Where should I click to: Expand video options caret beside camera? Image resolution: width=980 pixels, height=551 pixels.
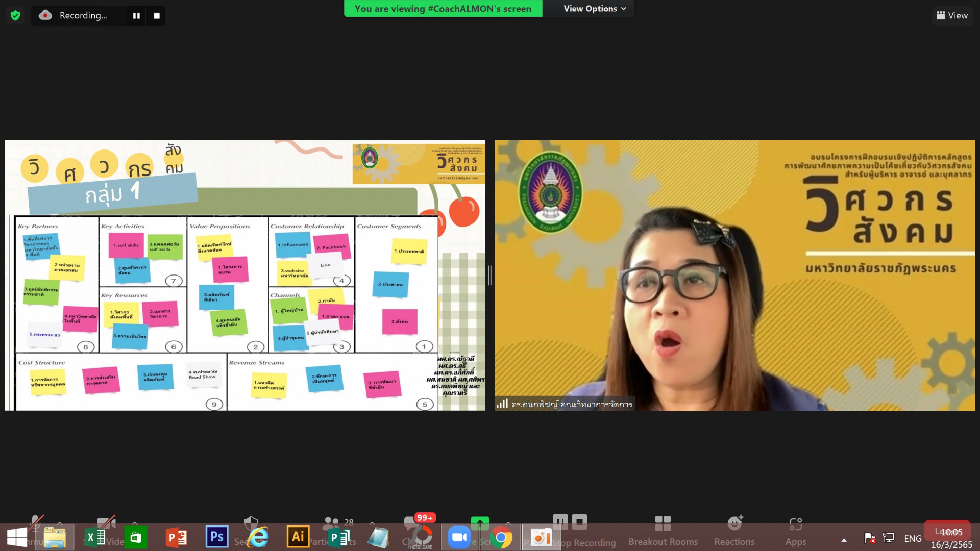pyautogui.click(x=135, y=523)
